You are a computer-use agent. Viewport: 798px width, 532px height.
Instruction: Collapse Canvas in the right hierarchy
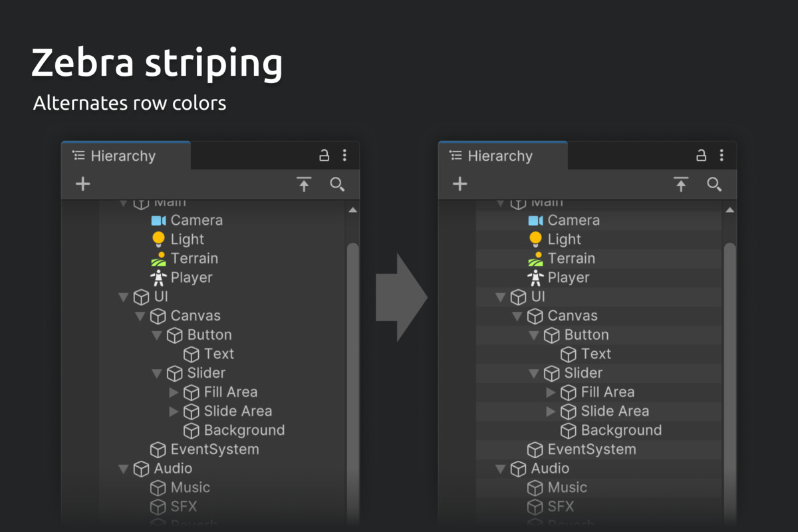tap(517, 317)
